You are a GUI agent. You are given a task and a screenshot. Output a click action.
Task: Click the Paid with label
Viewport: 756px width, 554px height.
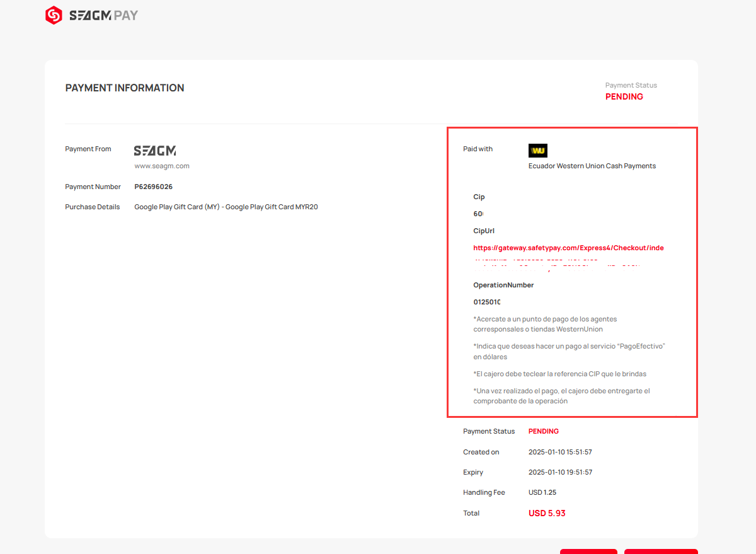tap(478, 149)
